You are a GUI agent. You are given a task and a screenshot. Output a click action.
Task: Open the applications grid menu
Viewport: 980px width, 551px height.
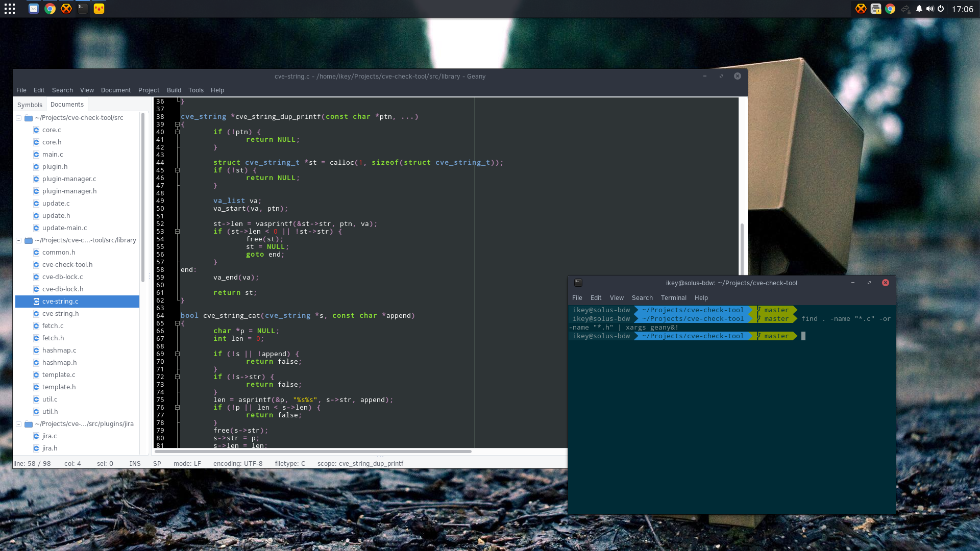click(10, 9)
